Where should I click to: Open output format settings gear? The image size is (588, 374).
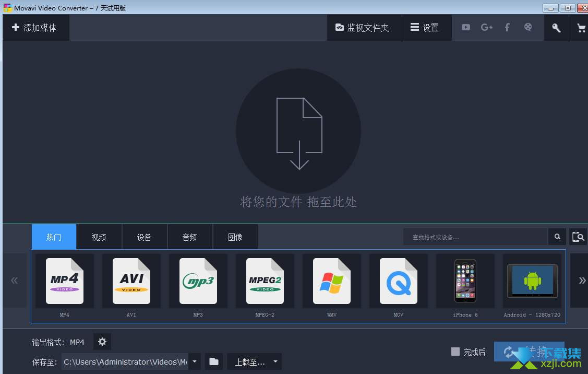click(x=102, y=342)
